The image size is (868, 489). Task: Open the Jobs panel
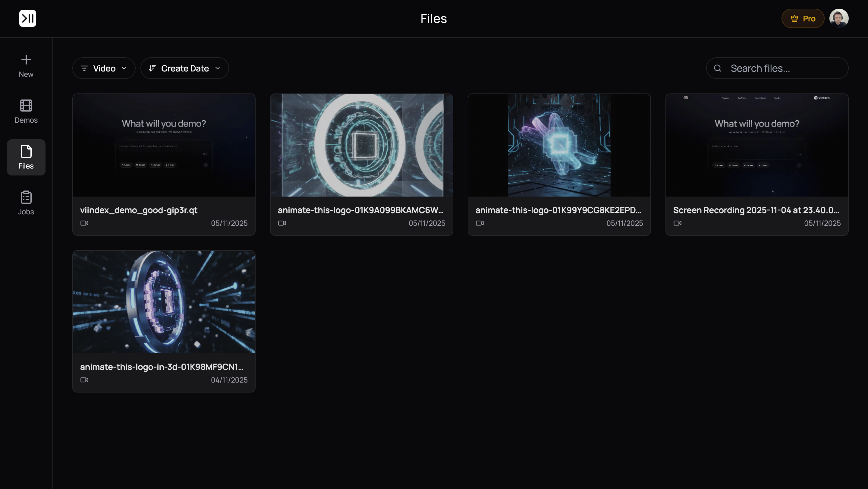click(x=26, y=197)
